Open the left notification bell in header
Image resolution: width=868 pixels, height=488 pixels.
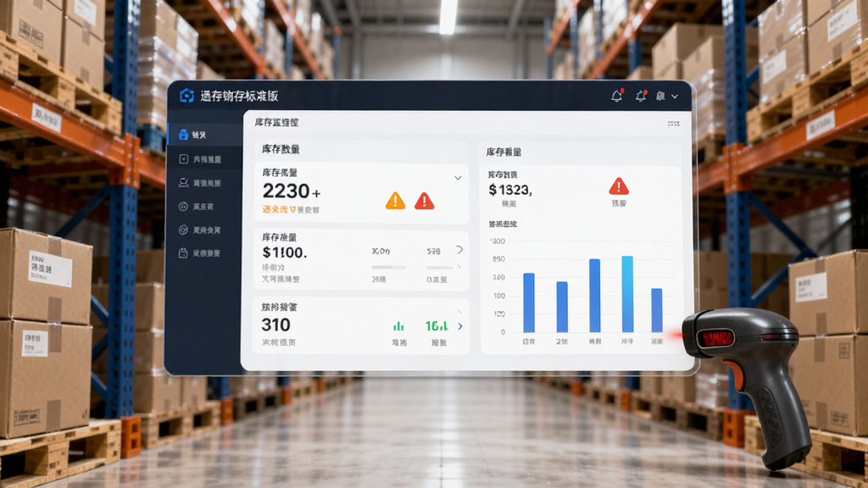pos(617,96)
